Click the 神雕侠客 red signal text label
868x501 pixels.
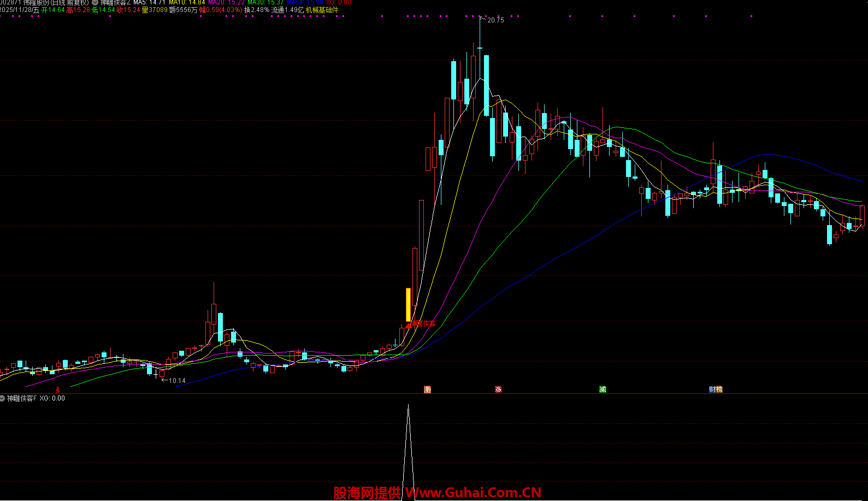pyautogui.click(x=424, y=323)
